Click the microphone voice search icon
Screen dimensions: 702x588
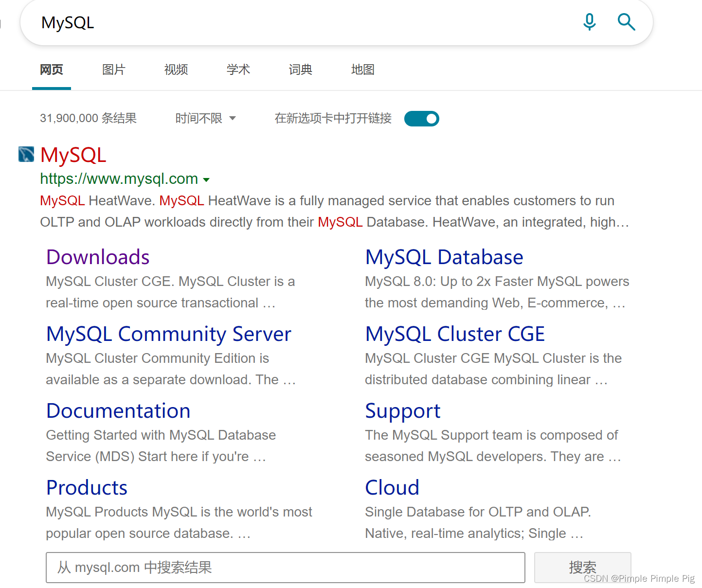[x=589, y=22]
